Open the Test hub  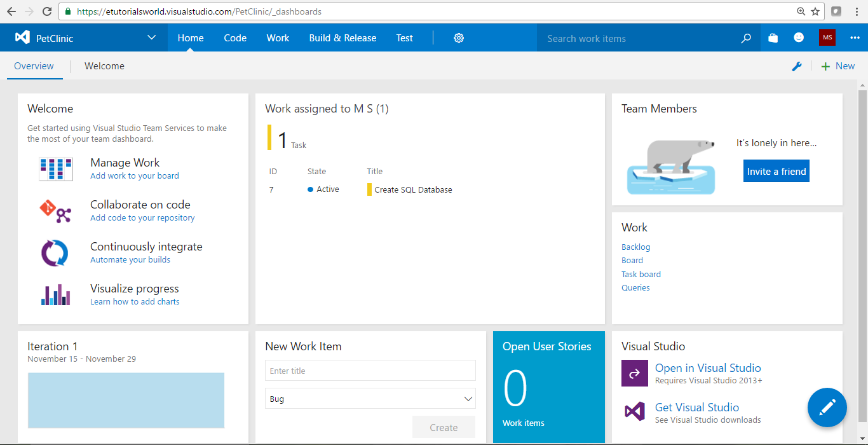(405, 38)
